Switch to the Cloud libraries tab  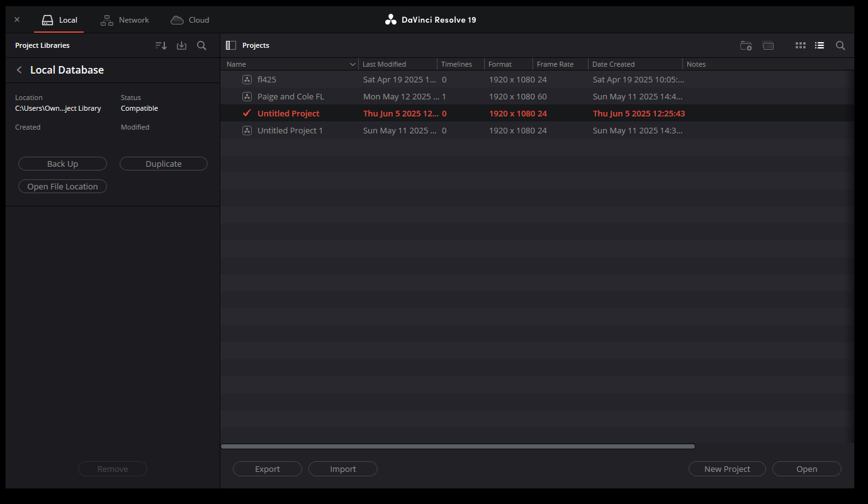[x=189, y=20]
